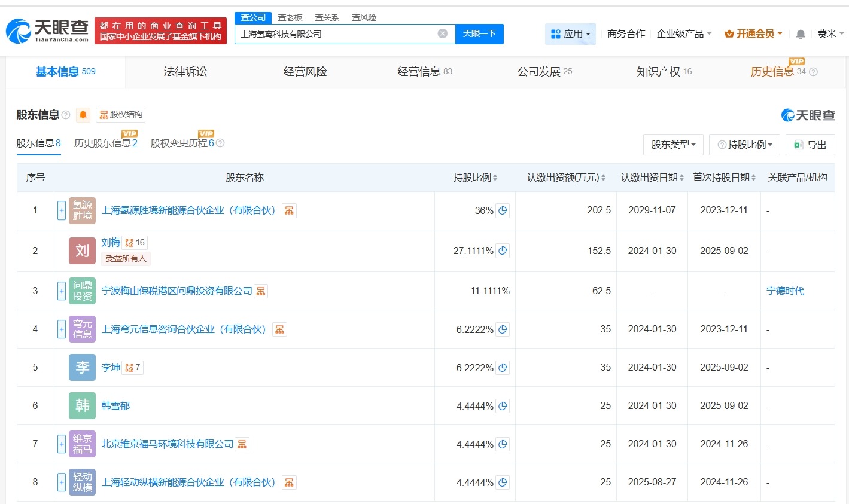Screen dimensions: 849x504
Task: Open the 股权结构 equity structure chart button
Action: click(120, 114)
